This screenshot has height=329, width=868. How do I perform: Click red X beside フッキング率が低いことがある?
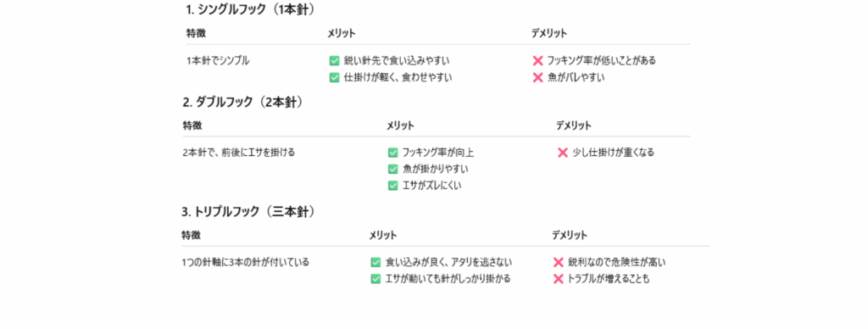pos(537,61)
